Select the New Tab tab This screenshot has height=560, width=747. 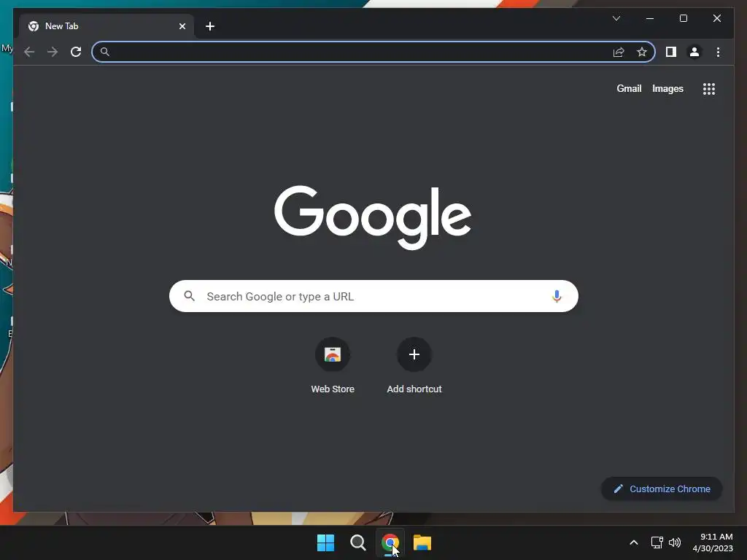(x=107, y=26)
